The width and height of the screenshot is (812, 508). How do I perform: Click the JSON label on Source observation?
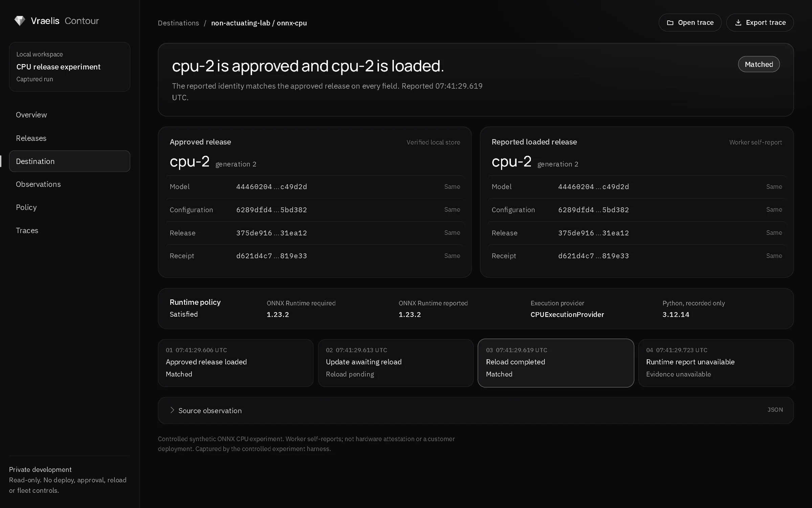pos(775,410)
